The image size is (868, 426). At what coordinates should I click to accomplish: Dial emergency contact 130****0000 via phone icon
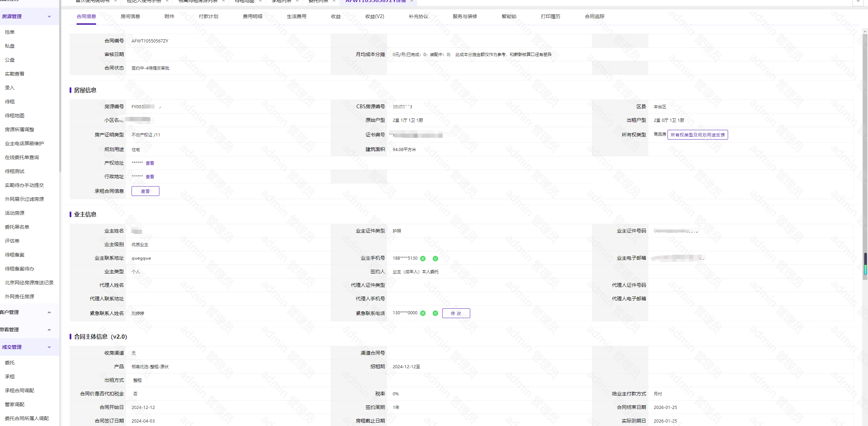(435, 313)
